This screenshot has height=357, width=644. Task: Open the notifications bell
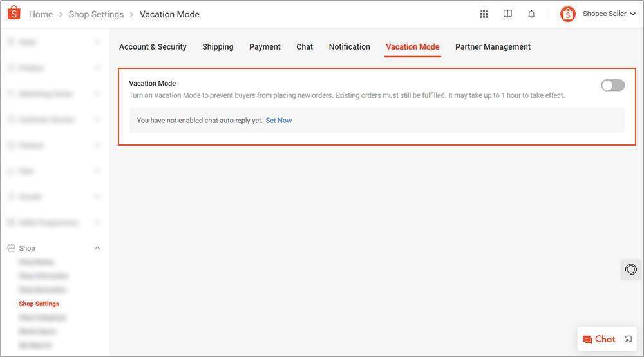pyautogui.click(x=531, y=14)
